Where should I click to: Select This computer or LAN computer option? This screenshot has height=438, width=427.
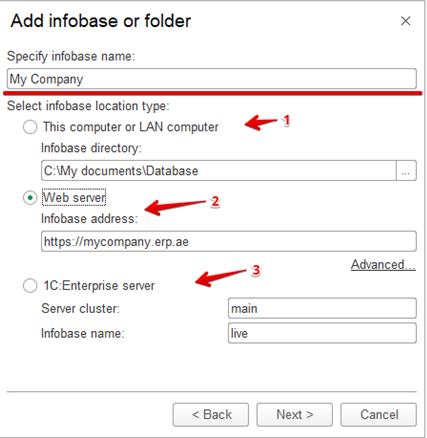tap(30, 127)
